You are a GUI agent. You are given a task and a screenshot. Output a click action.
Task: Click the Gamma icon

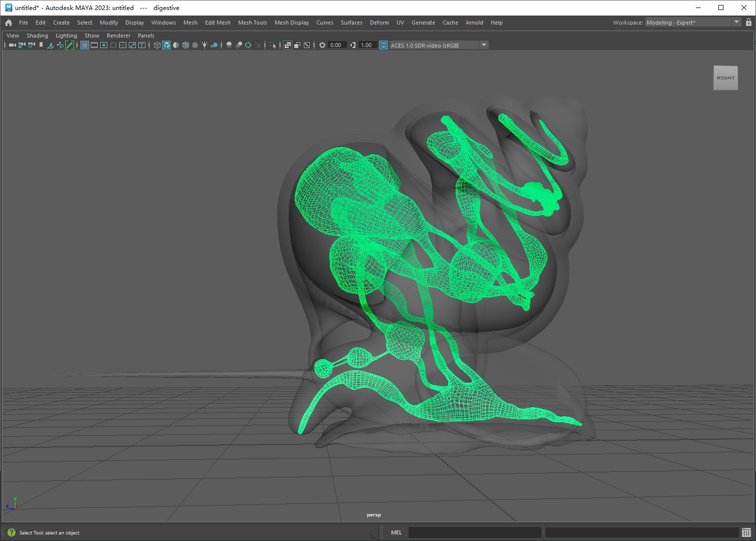pos(353,45)
